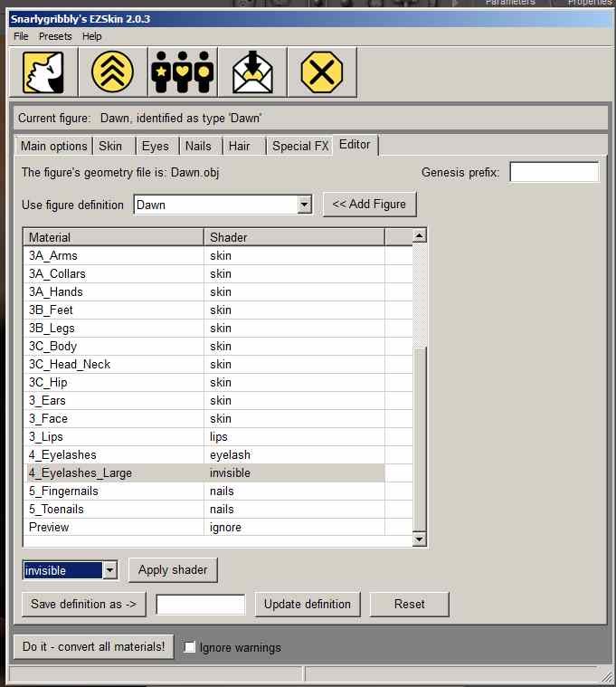Select the 3A_Collars material row
The image size is (616, 687).
click(x=218, y=274)
